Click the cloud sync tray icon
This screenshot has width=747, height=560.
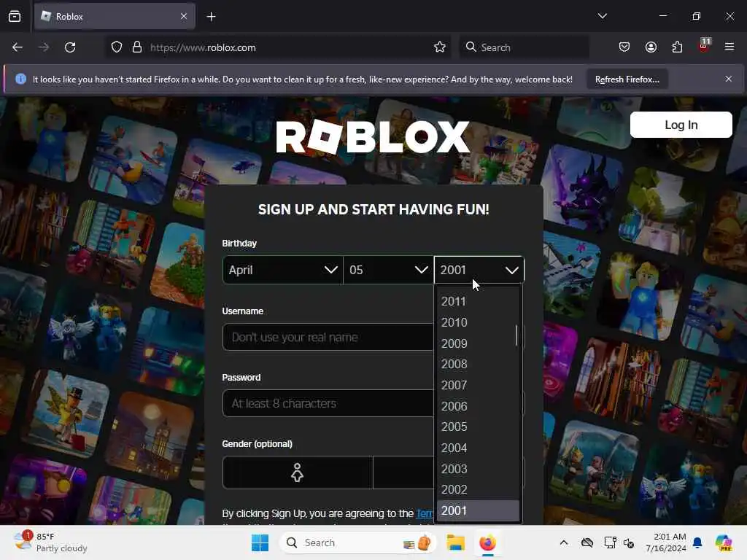click(x=587, y=542)
